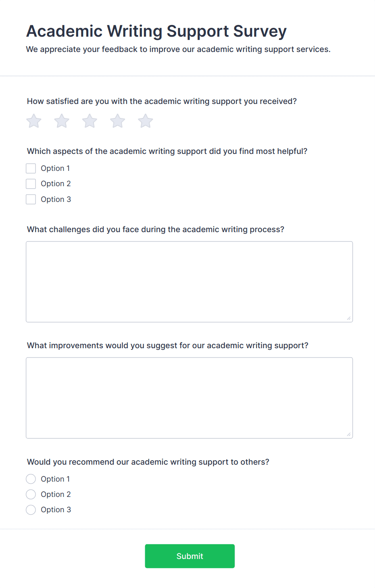Check Option 1 under most helpful aspects

(x=31, y=168)
